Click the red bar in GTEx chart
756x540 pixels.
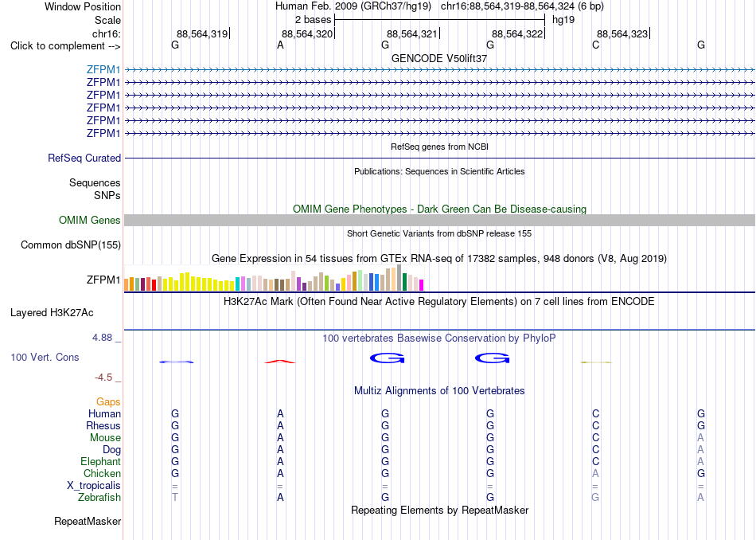pyautogui.click(x=154, y=284)
